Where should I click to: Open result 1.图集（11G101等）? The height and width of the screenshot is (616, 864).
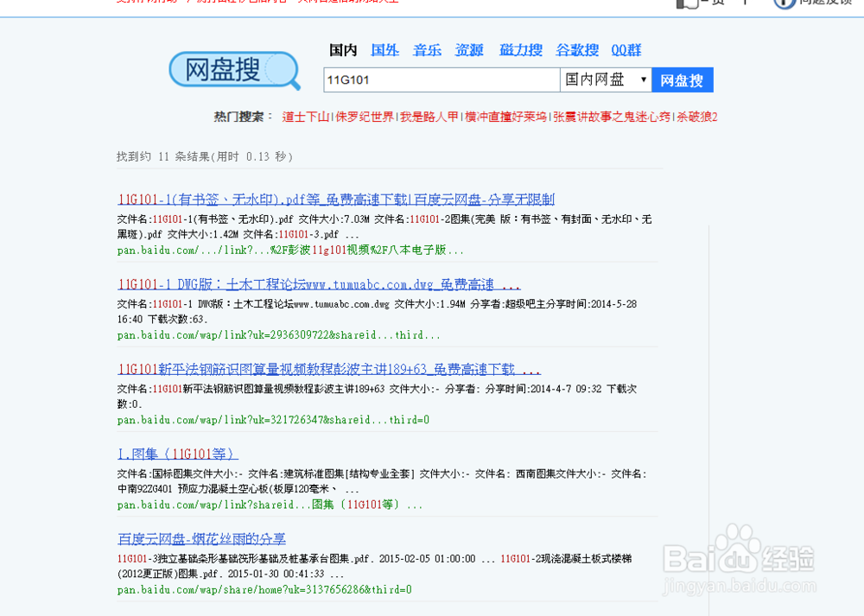(177, 454)
